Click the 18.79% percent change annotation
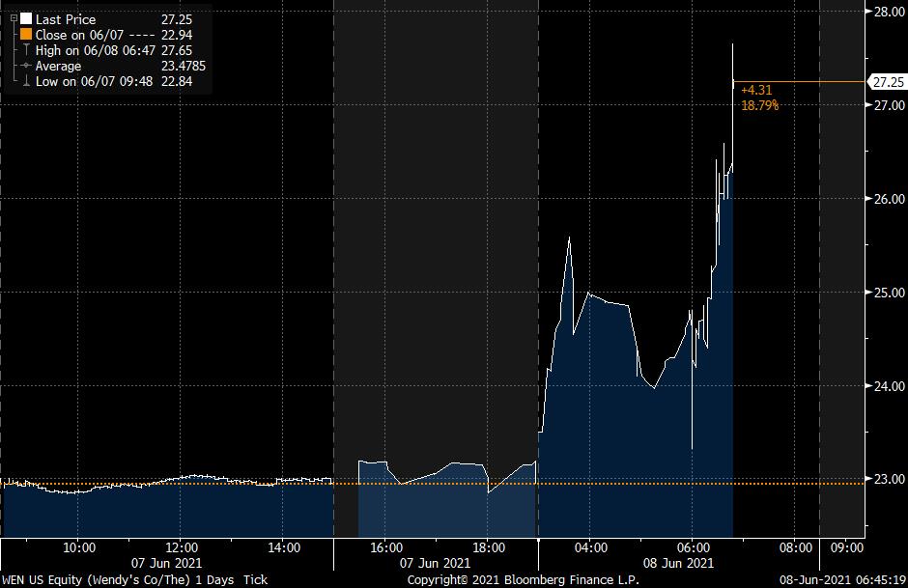The image size is (908, 588). pos(759,105)
